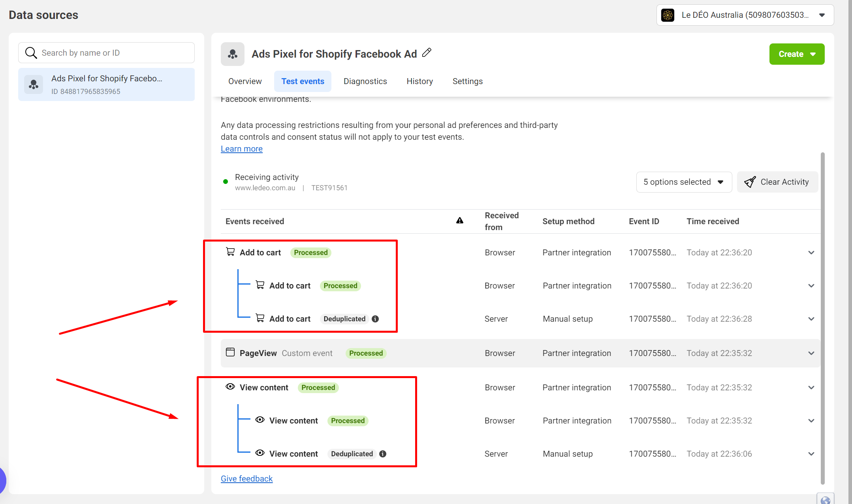852x504 pixels.
Task: Open the Le DÉO Australia account dropdown
Action: click(745, 15)
